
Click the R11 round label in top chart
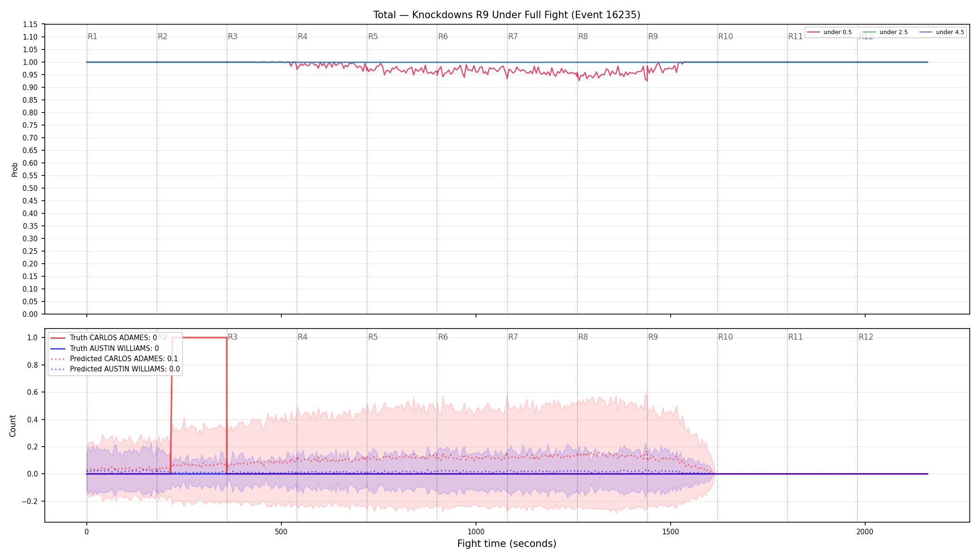click(x=796, y=36)
